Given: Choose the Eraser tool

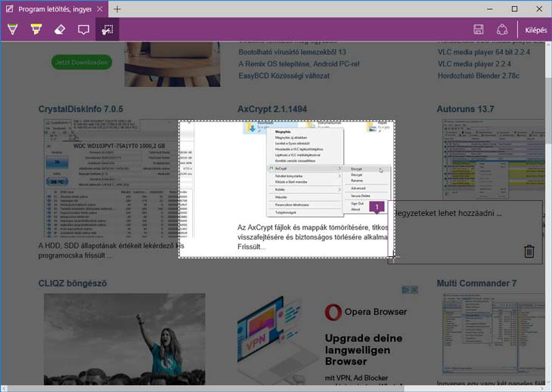Looking at the screenshot, I should click(x=60, y=30).
